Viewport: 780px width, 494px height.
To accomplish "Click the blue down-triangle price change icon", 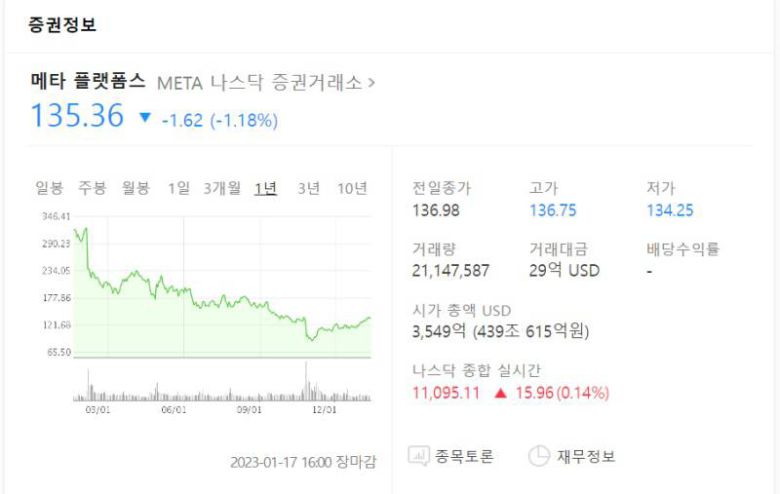I will pyautogui.click(x=146, y=119).
